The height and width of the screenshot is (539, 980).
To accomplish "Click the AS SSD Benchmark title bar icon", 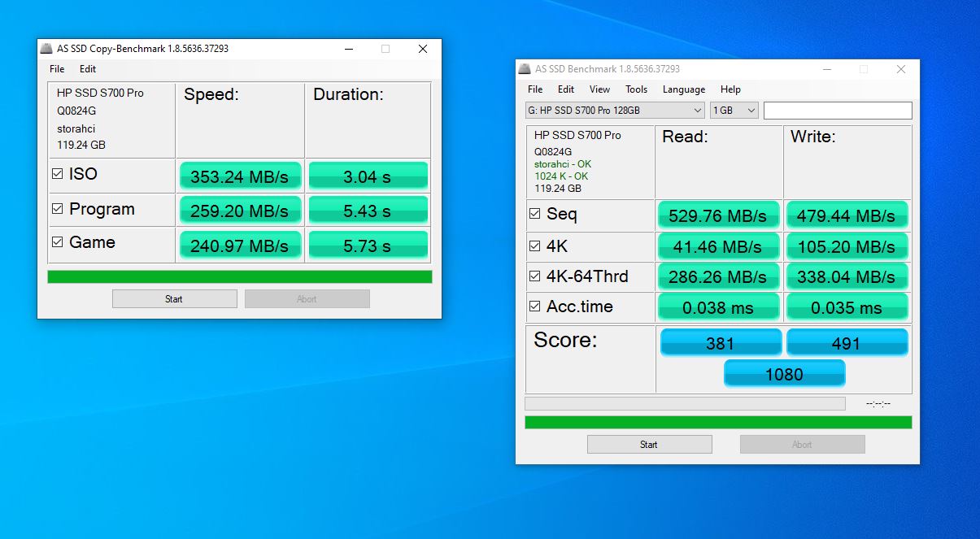I will tap(525, 69).
